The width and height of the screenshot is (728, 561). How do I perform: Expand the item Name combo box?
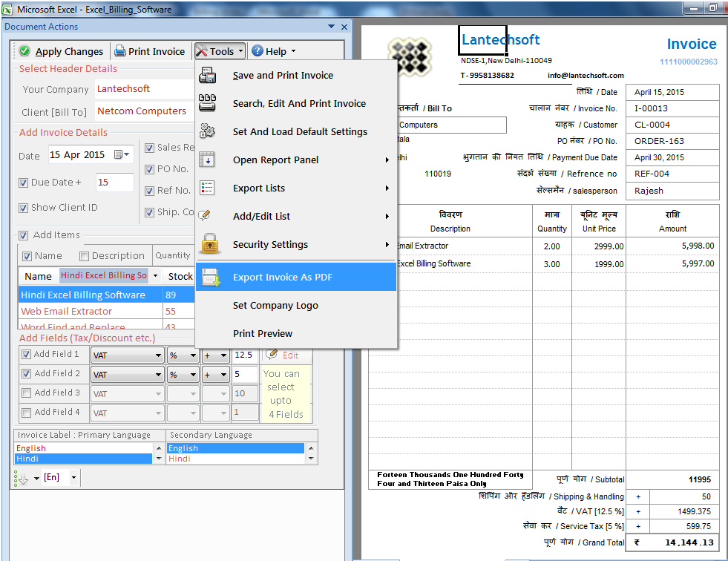tap(156, 276)
